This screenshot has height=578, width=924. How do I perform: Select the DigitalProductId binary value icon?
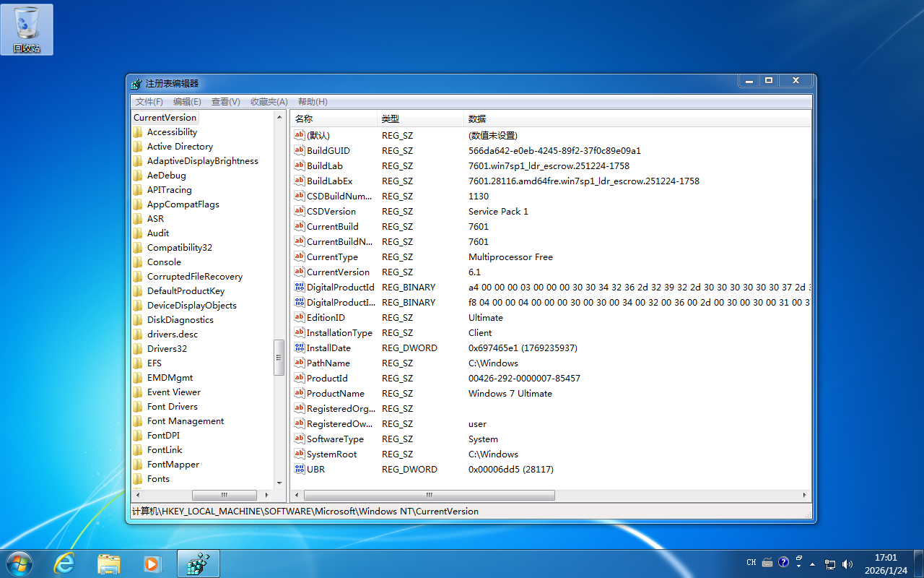[300, 287]
